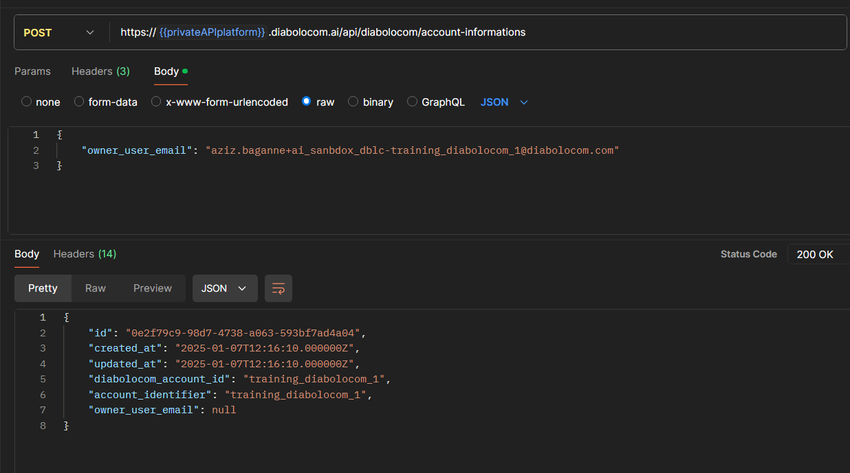Viewport: 850px width, 473px height.
Task: Toggle the wrap lines icon in response toolbar
Action: coord(278,288)
